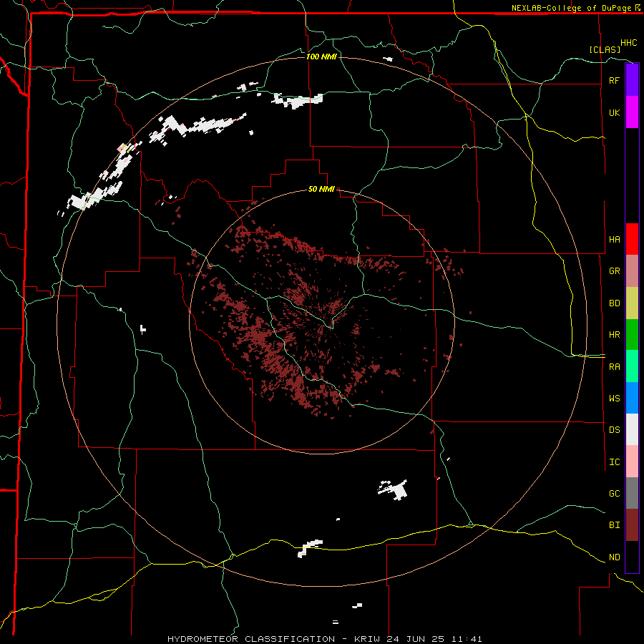Select the GC gray legend swatch
This screenshot has height=644, width=644.
(x=632, y=493)
